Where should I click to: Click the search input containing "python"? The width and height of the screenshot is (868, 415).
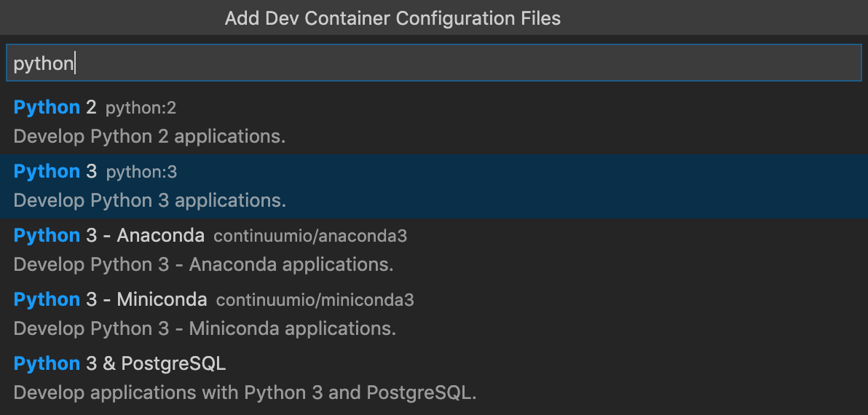tap(433, 63)
